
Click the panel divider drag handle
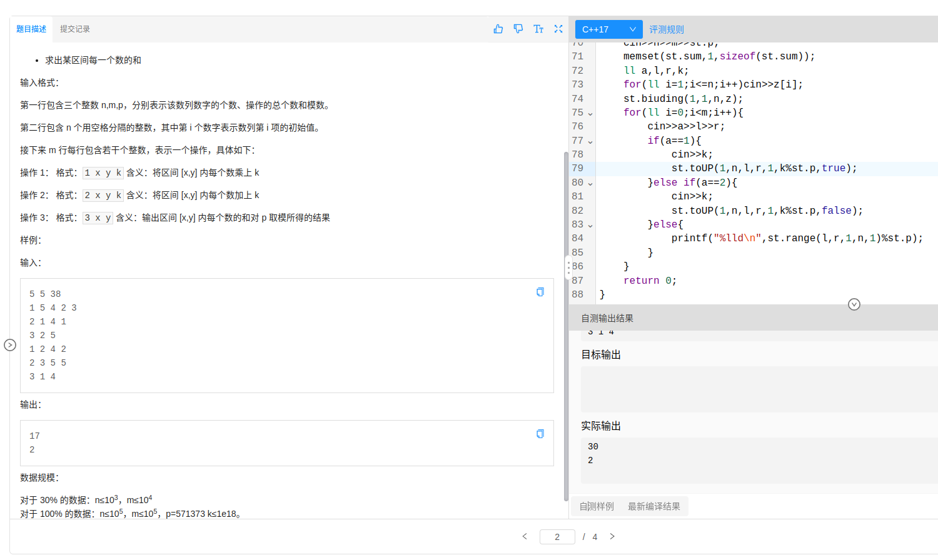[568, 269]
